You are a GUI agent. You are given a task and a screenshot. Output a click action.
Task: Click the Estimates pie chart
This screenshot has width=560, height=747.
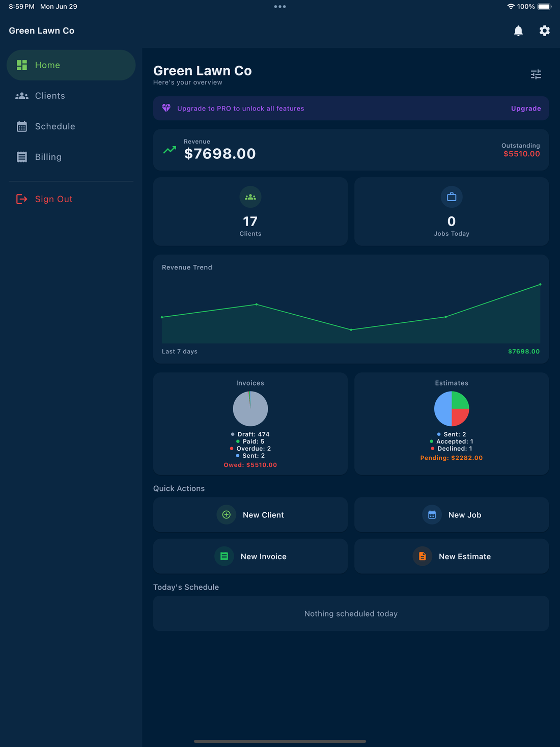click(x=452, y=408)
